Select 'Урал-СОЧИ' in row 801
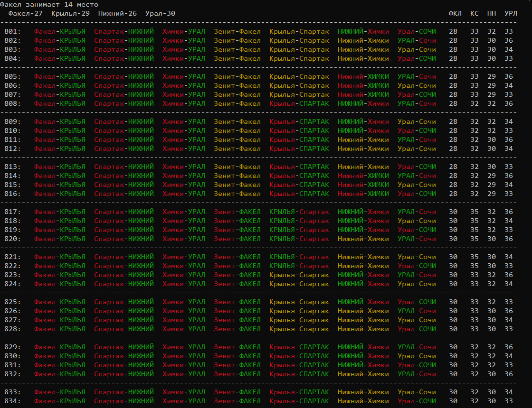Image resolution: width=532 pixels, height=408 pixels. 417,31
